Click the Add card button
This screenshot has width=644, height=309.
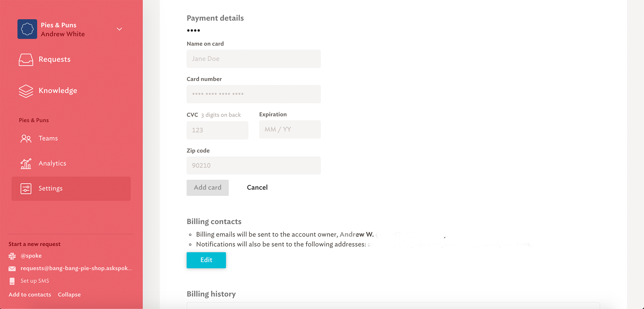point(208,188)
